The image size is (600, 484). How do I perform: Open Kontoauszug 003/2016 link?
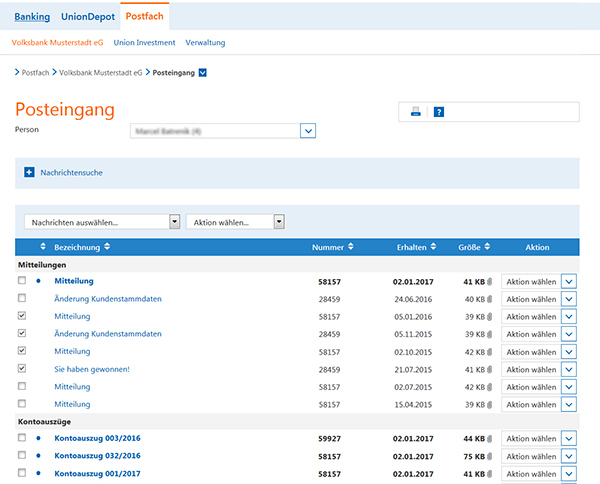[x=97, y=438]
